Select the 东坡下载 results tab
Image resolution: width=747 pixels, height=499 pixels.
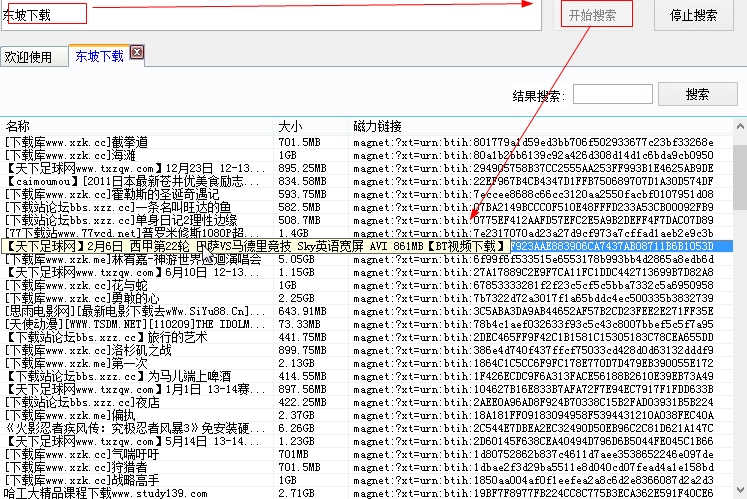point(99,56)
